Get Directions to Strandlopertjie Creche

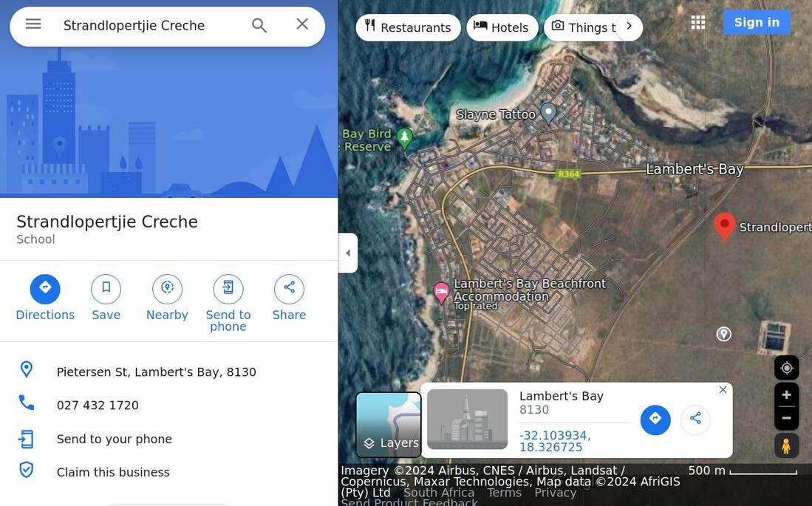pyautogui.click(x=45, y=298)
